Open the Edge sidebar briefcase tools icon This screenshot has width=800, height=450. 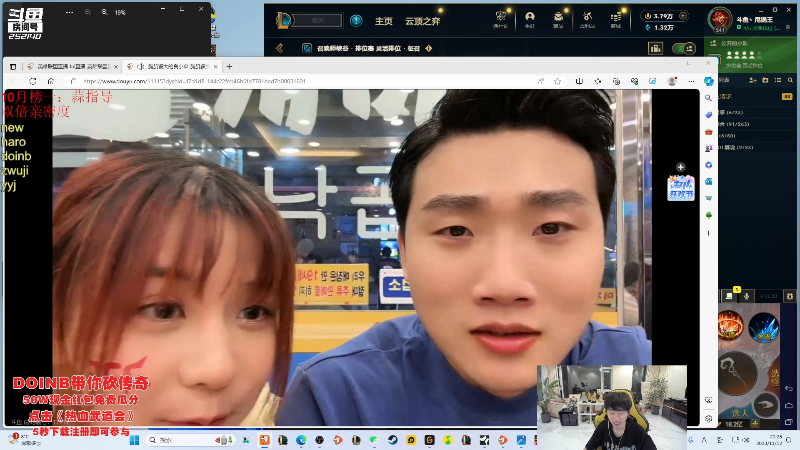pos(709,132)
